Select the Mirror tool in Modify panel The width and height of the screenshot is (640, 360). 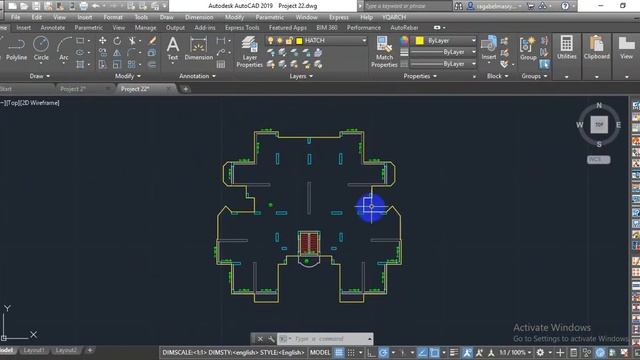point(117,53)
